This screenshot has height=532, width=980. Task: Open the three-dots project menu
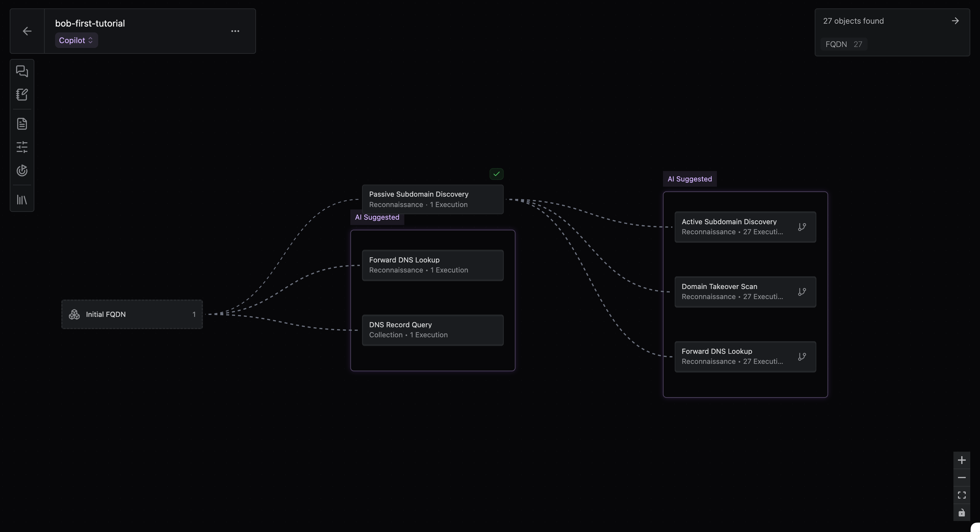pyautogui.click(x=235, y=31)
